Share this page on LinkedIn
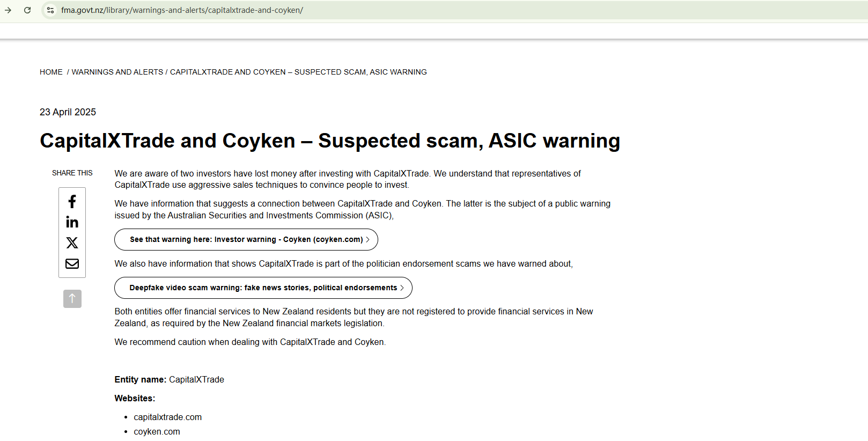 point(72,222)
